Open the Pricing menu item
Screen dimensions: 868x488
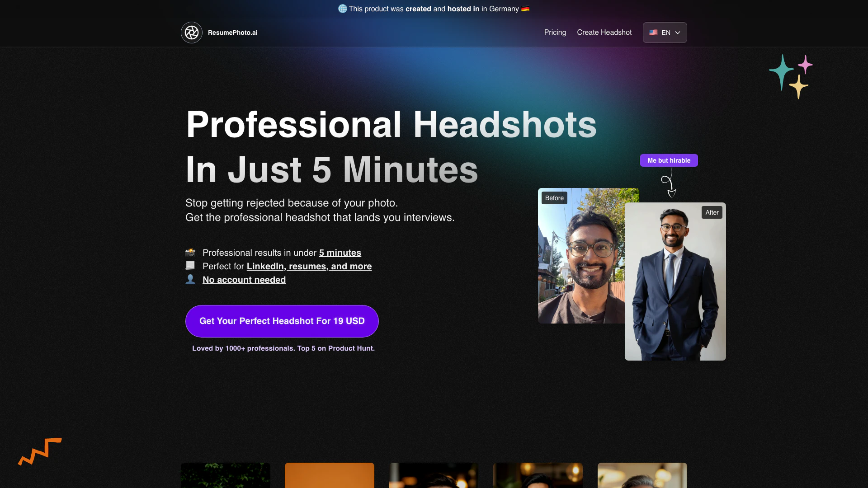pos(555,33)
